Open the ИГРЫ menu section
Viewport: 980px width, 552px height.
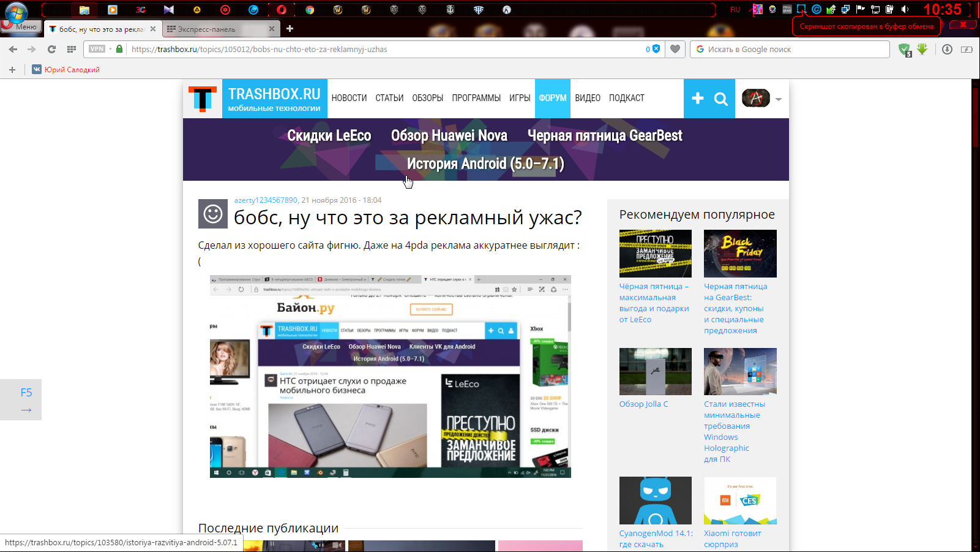click(x=520, y=98)
